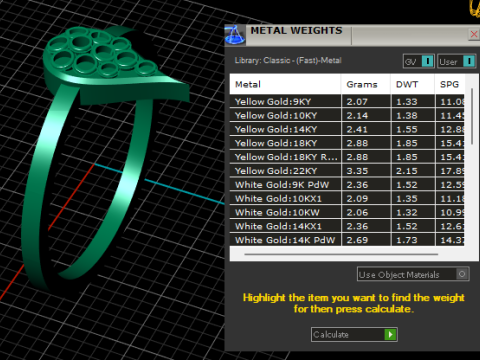
Task: Select the Yellow Gold:14KY row
Action: click(x=347, y=129)
